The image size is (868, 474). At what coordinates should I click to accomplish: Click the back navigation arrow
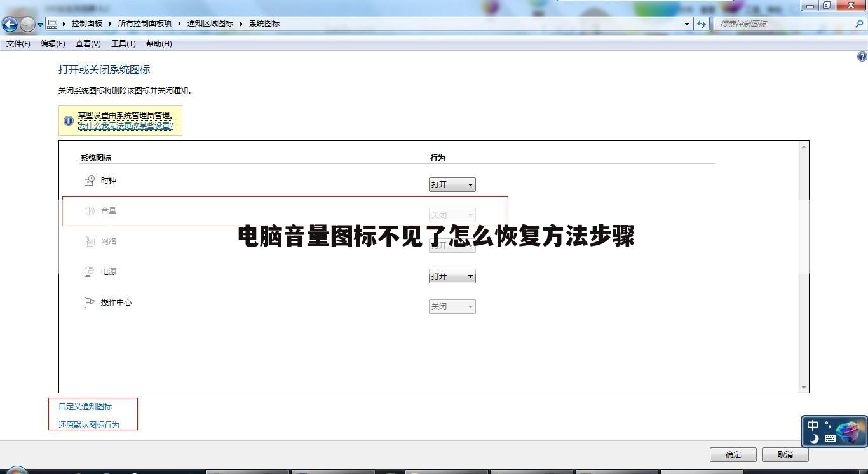[10, 24]
